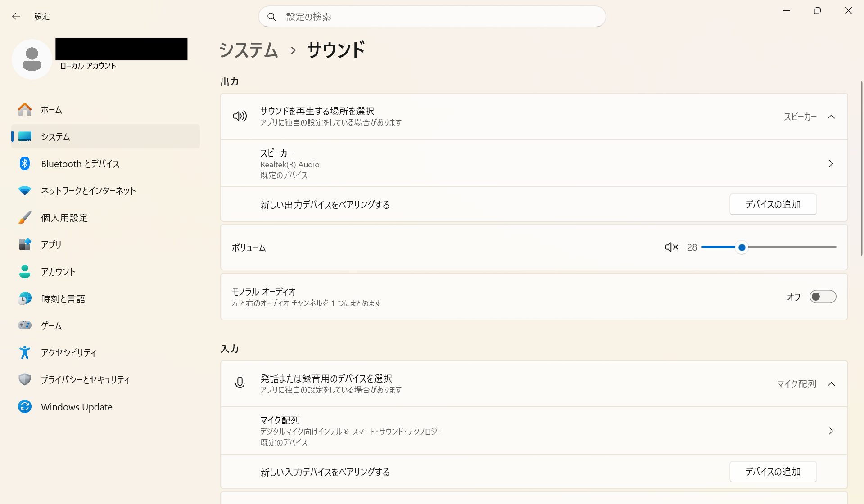This screenshot has width=864, height=504.
Task: Collapse the input device マイク配列 chevron
Action: pos(831,384)
